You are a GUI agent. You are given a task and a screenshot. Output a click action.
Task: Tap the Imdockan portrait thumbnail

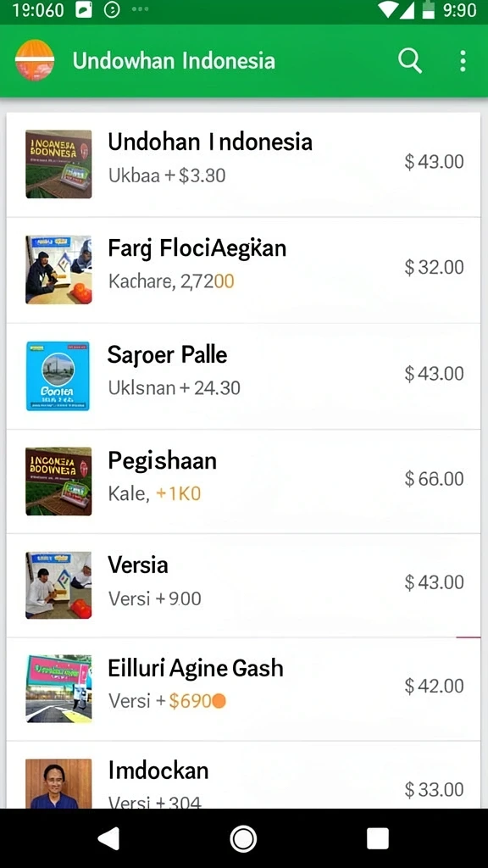[x=58, y=783]
